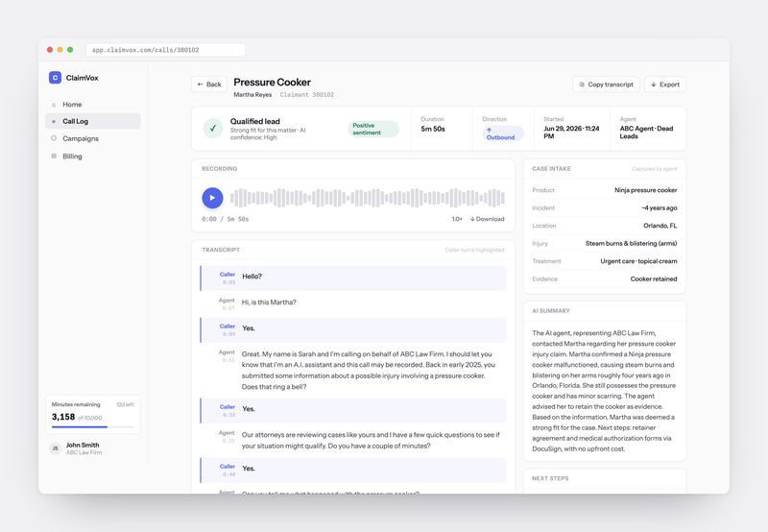Go back using the Back button
Viewport: 768px width, 532px height.
[x=209, y=85]
